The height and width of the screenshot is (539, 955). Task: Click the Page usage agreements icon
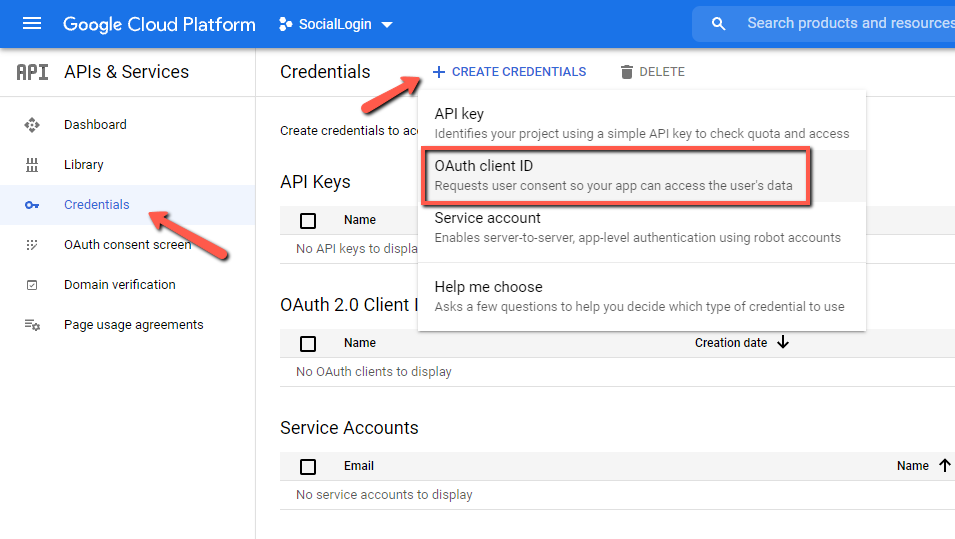click(32, 325)
